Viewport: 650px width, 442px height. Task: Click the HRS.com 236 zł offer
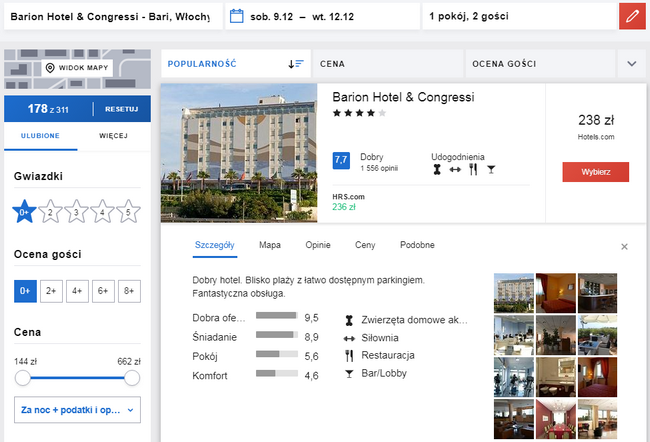click(348, 202)
